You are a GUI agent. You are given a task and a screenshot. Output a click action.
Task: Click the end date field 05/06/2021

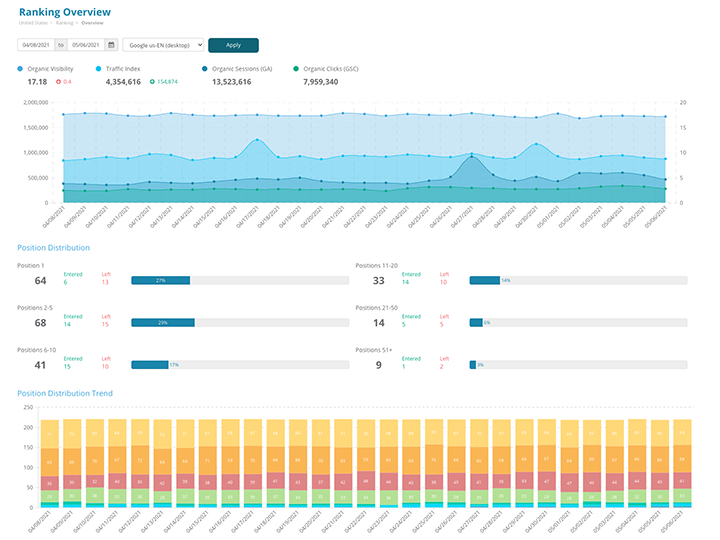pos(86,45)
